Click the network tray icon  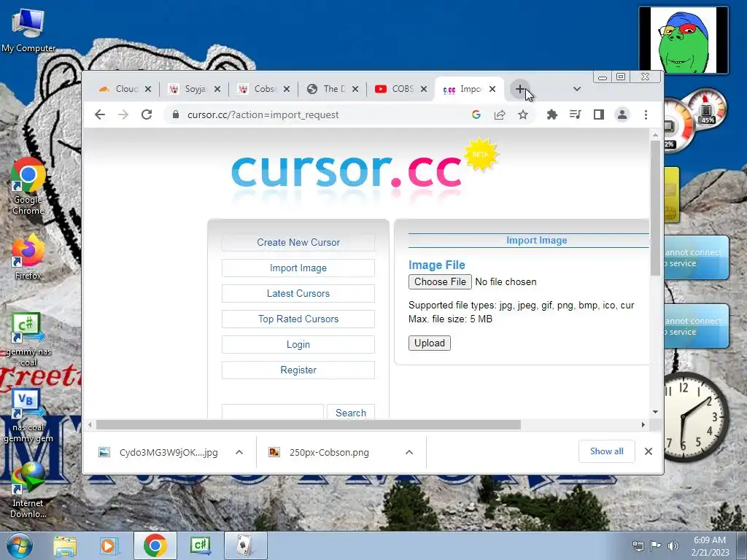(638, 546)
